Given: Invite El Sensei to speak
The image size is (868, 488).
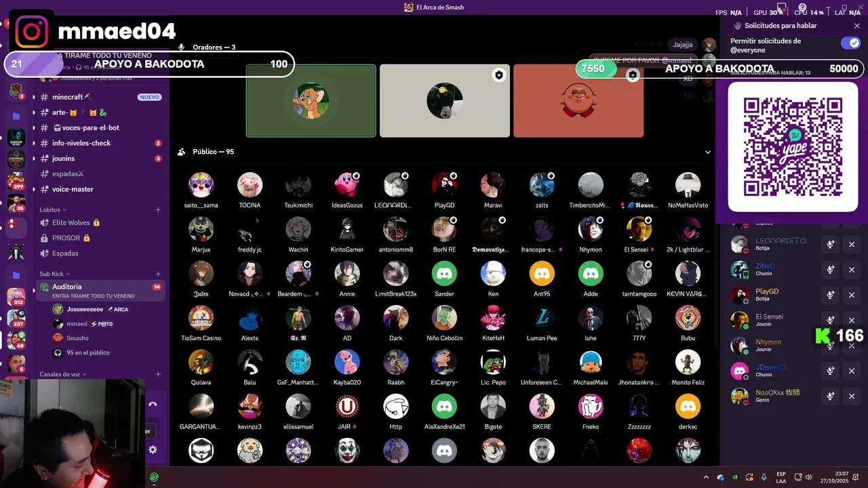Looking at the screenshot, I should (x=830, y=320).
